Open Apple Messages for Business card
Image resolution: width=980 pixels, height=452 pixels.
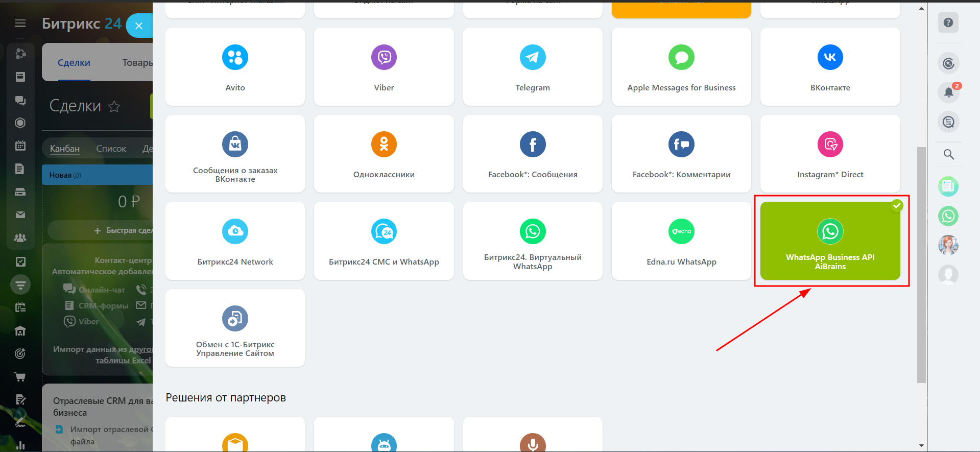click(x=681, y=67)
